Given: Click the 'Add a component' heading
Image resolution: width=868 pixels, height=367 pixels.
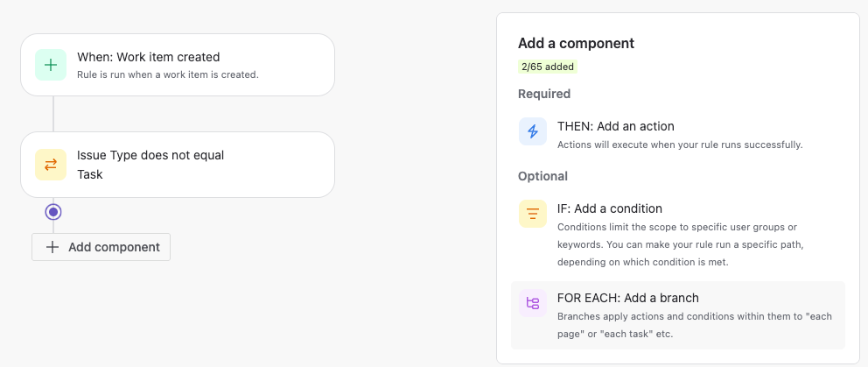Looking at the screenshot, I should [x=577, y=43].
